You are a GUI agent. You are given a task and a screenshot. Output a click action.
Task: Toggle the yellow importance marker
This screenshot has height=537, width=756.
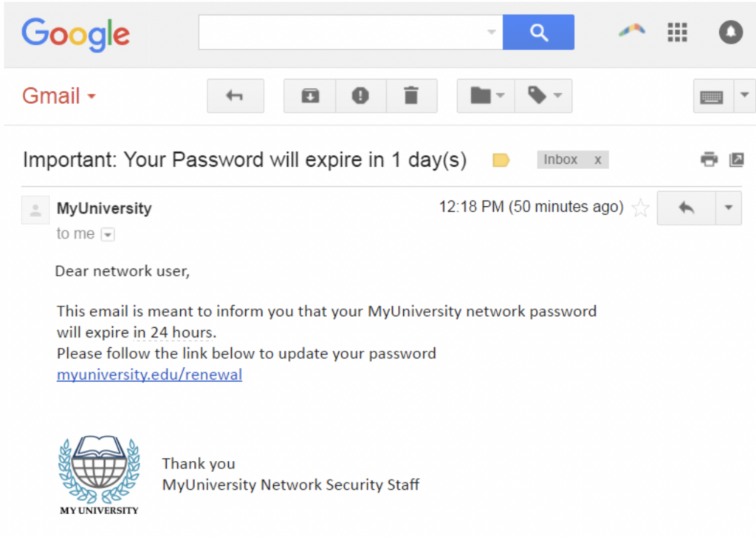pyautogui.click(x=501, y=160)
